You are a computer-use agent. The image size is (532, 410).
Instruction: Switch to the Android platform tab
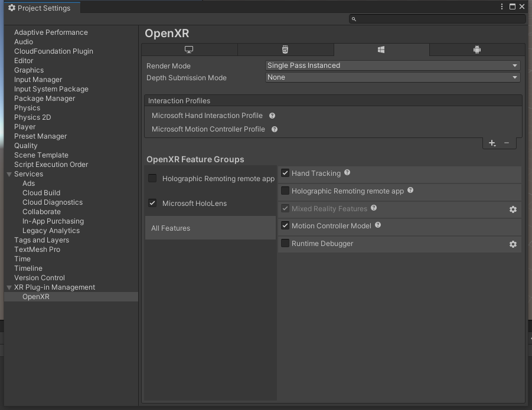pos(477,50)
